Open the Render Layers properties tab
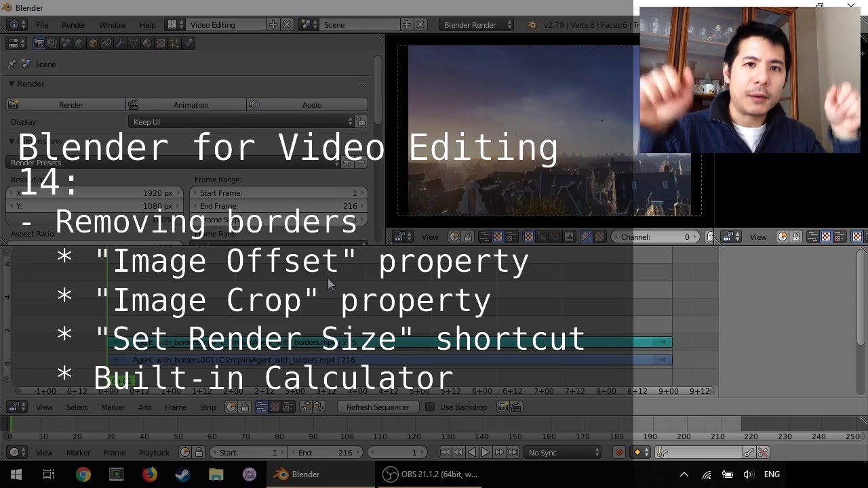The image size is (868, 488). click(x=52, y=43)
